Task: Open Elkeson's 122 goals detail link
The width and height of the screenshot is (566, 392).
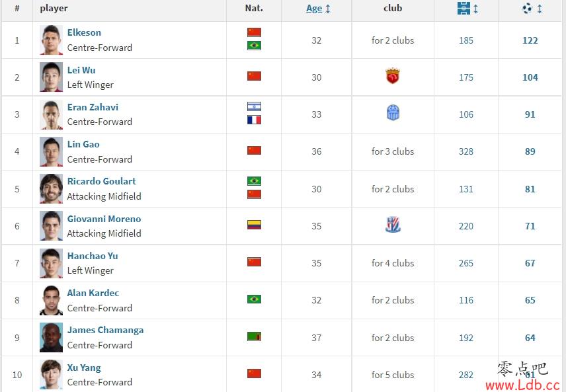Action: [530, 40]
